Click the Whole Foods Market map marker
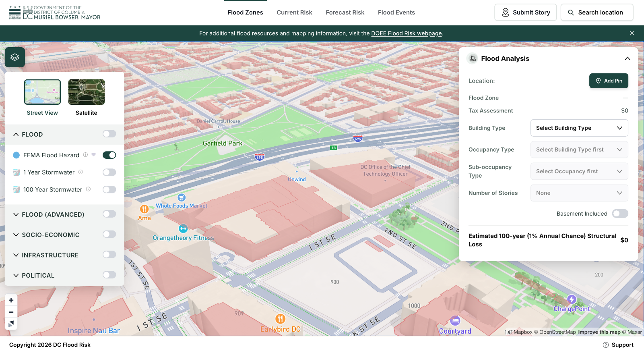 pyautogui.click(x=182, y=197)
